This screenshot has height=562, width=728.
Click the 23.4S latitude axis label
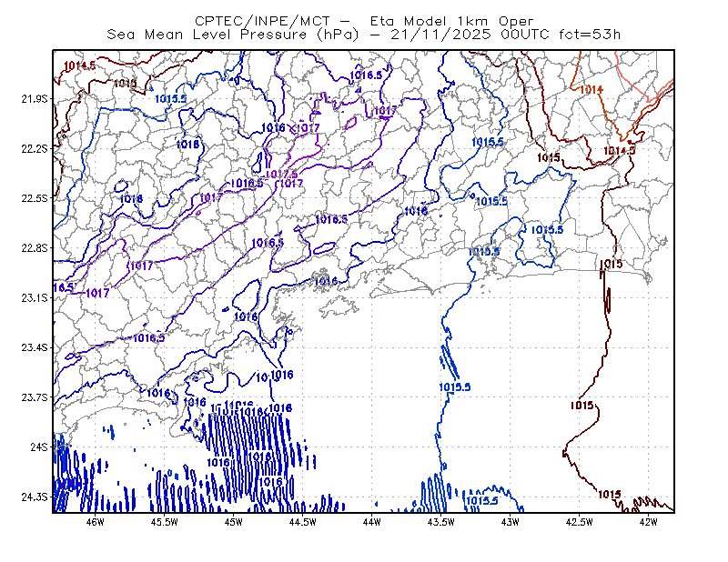pyautogui.click(x=35, y=347)
